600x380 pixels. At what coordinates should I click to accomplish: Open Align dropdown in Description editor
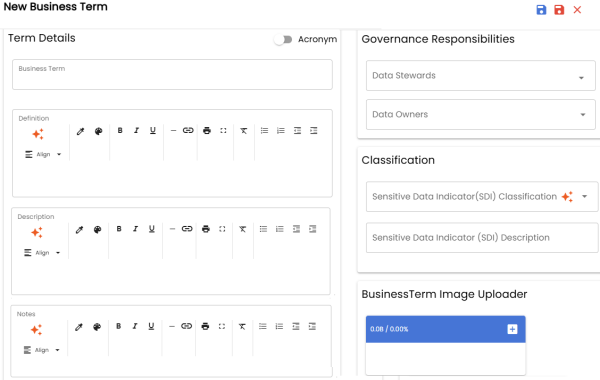pyautogui.click(x=42, y=253)
